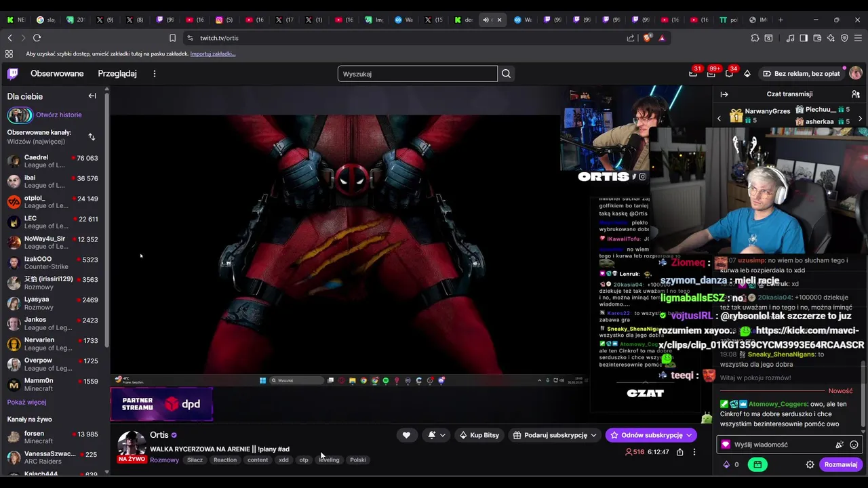Open notification bell dropdown
868x488 pixels.
click(x=437, y=435)
